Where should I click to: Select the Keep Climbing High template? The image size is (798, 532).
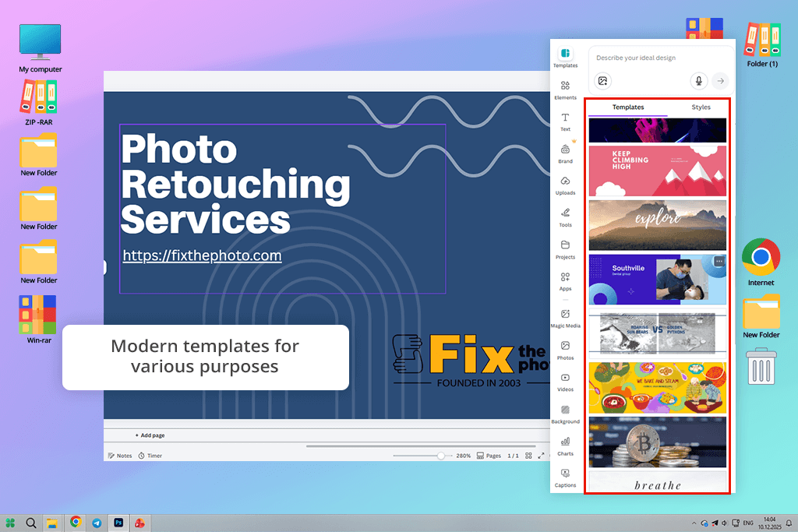coord(658,171)
